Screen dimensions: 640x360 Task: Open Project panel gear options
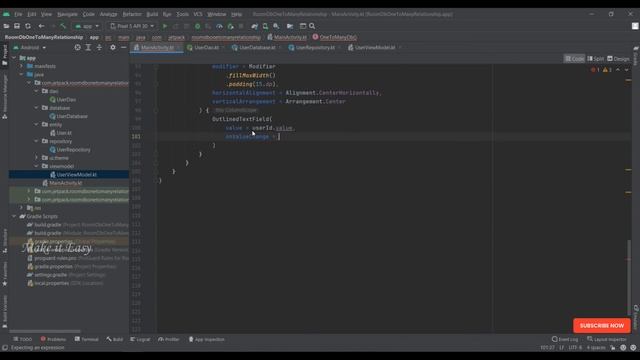113,47
